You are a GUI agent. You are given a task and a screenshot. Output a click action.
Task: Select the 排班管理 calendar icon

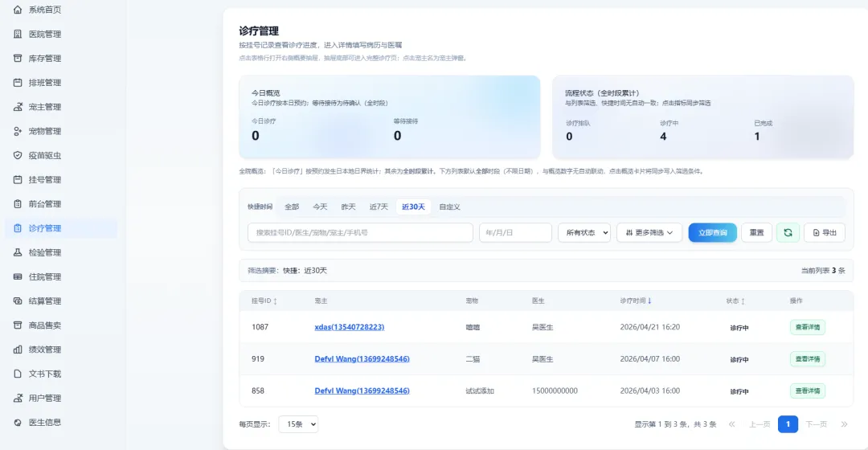click(x=18, y=83)
